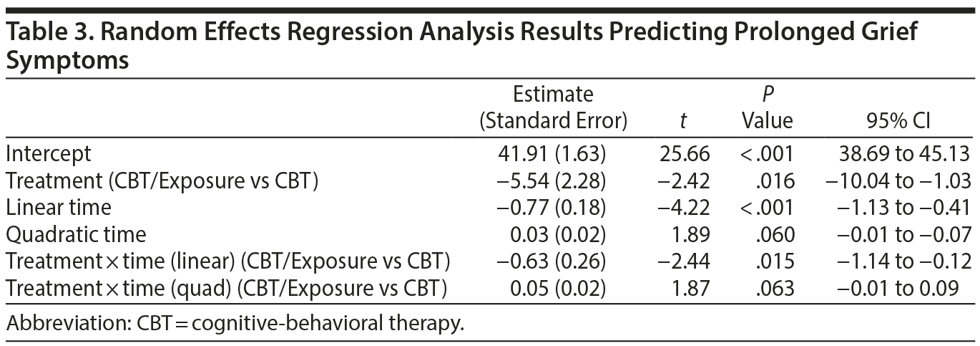The image size is (980, 346).
Task: Click the t value 1.87
Action: pyautogui.click(x=691, y=289)
